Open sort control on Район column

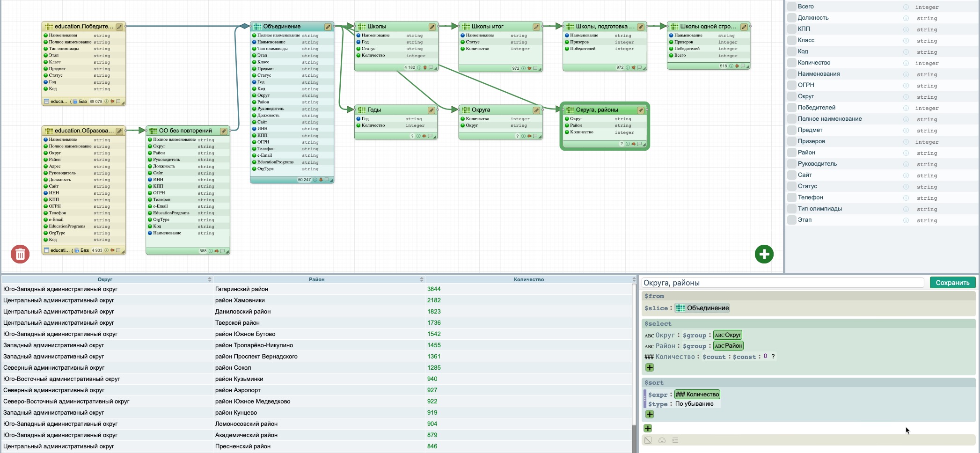(x=421, y=279)
